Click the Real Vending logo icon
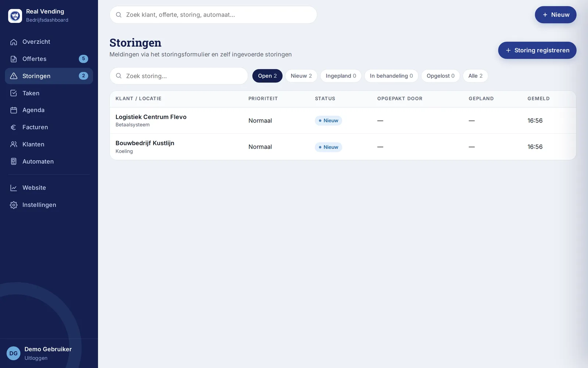588x368 pixels. [15, 16]
